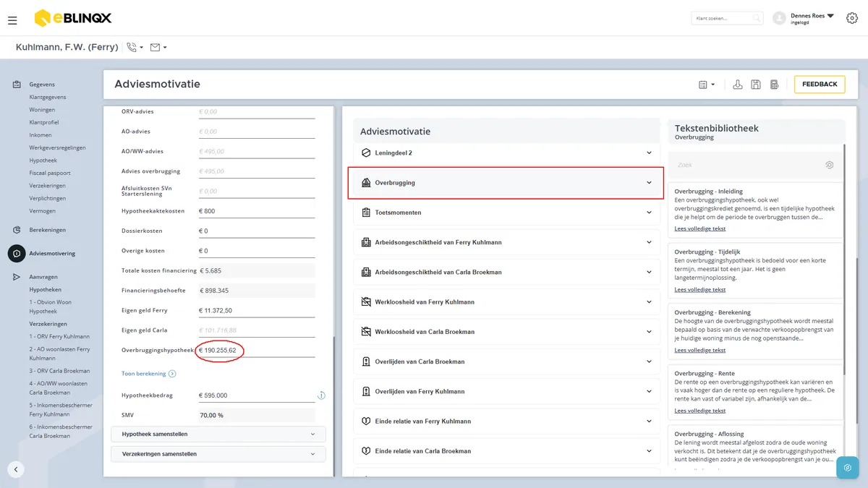
Task: Open the calculator icon in the header
Action: 774,85
